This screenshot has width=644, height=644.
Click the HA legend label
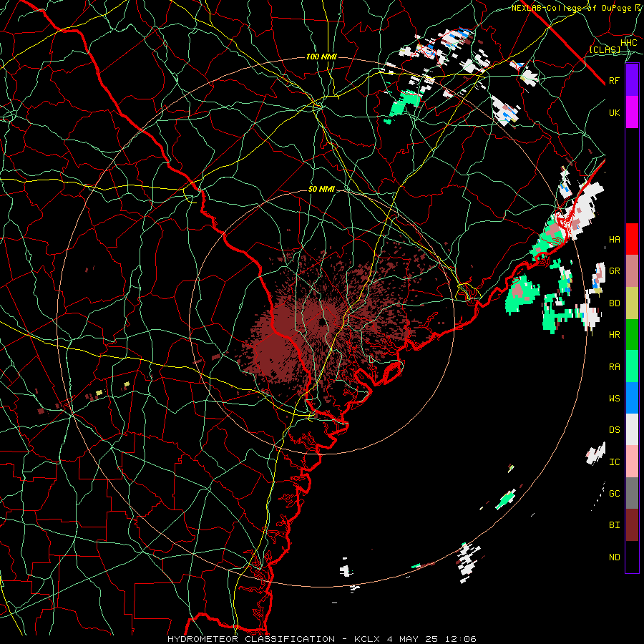tap(615, 240)
